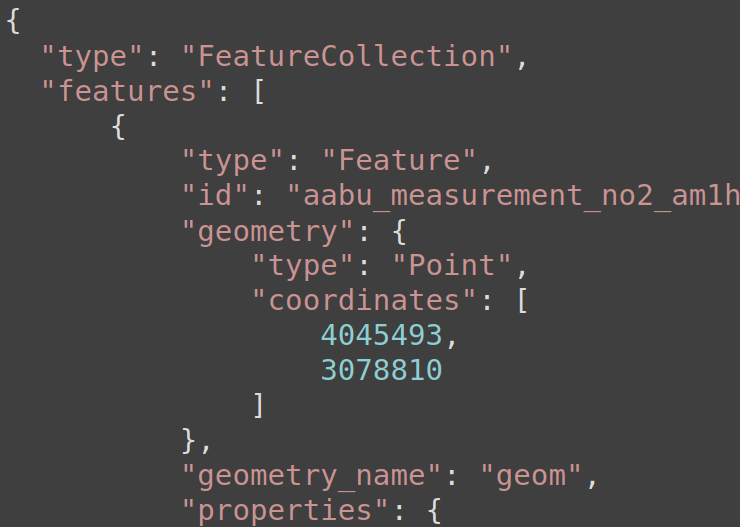
Task: Select the coordinate value 3078810
Action: tap(382, 370)
